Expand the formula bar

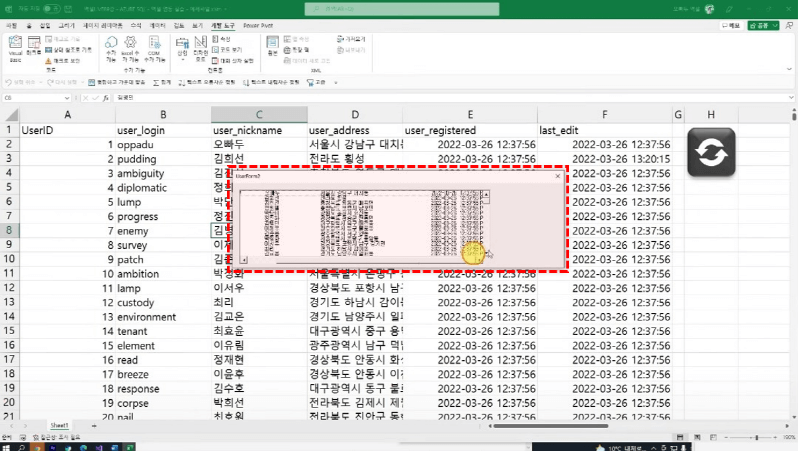coord(791,97)
